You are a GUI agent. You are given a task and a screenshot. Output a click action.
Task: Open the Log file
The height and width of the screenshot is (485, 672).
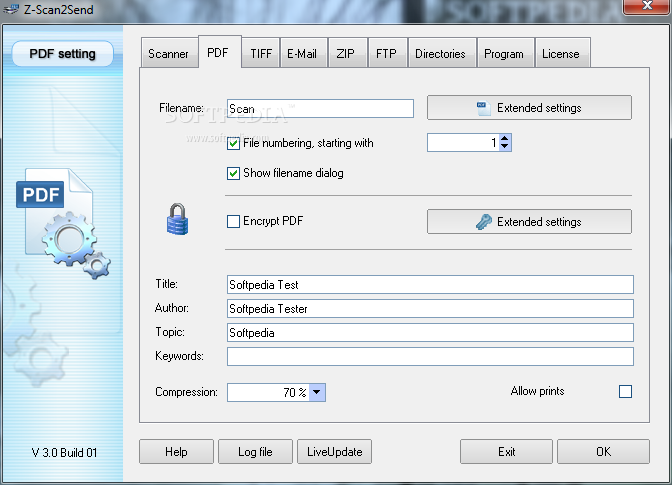point(255,452)
